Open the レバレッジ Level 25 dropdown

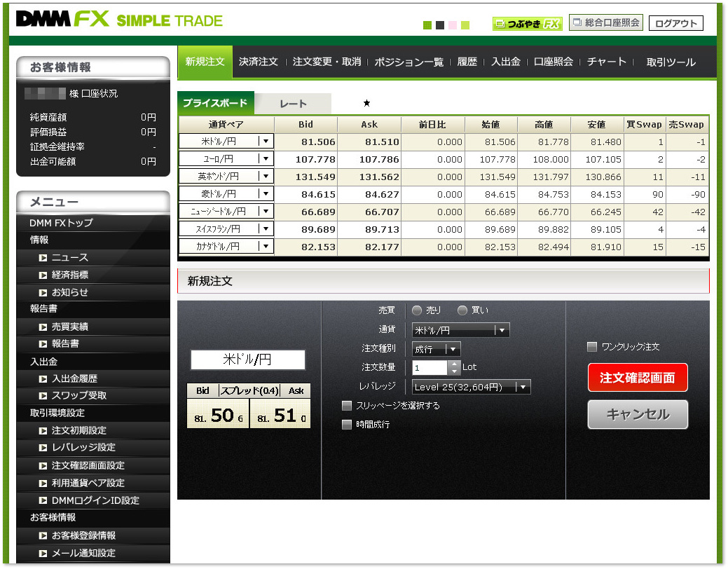pos(472,387)
